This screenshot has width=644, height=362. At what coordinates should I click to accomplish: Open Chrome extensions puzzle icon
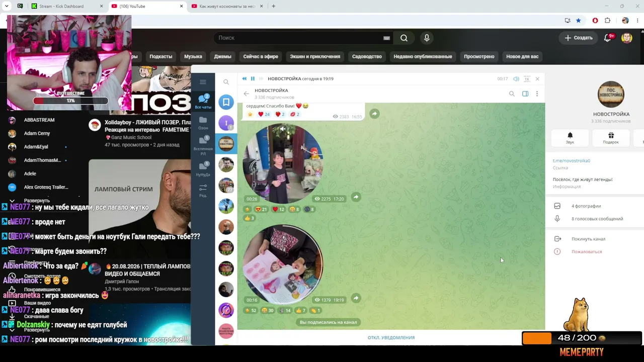tap(608, 21)
